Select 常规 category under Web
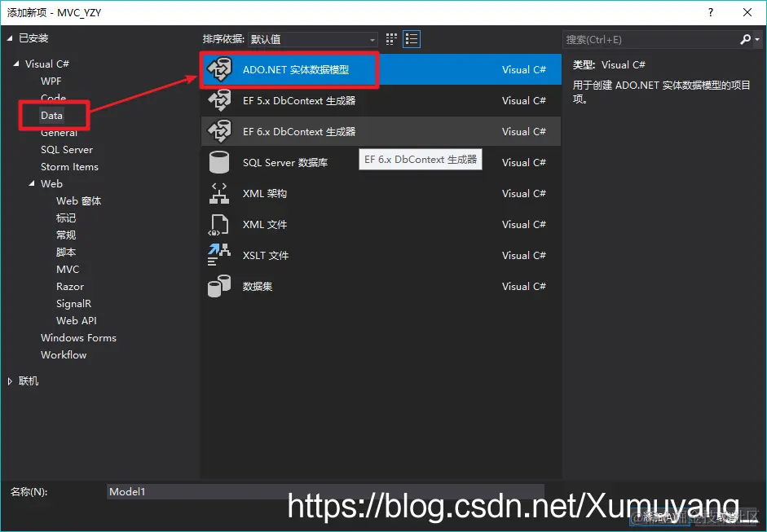 [65, 235]
